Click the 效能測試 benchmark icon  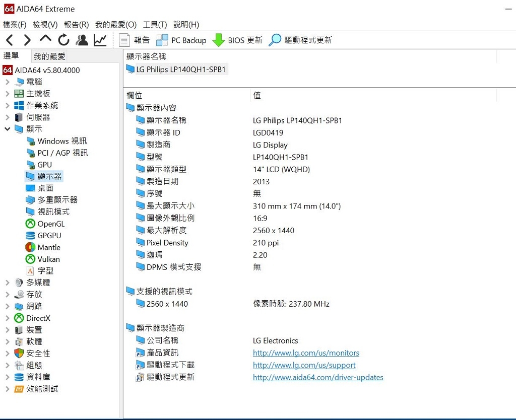19,389
